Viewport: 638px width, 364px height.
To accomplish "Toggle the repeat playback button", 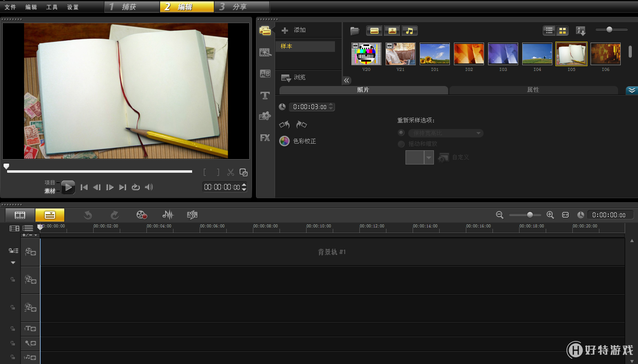I will click(x=136, y=187).
